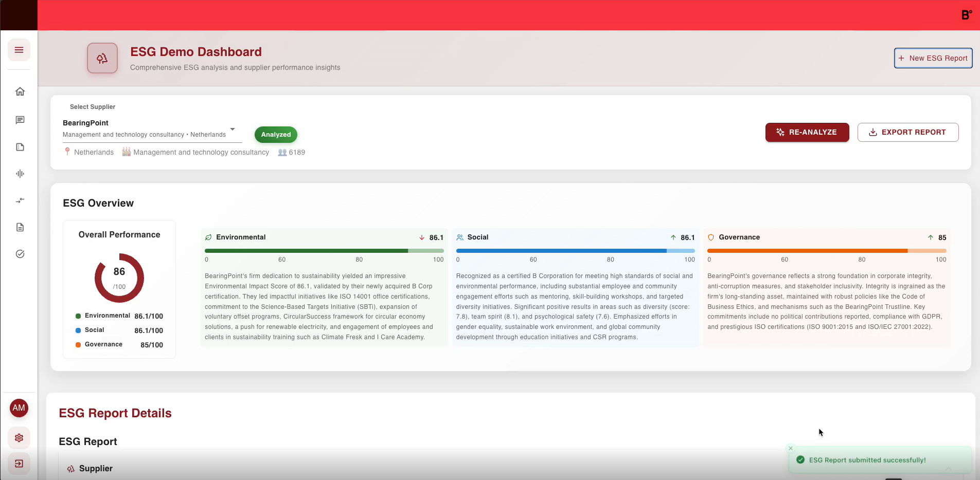Open the hamburger menu in the sidebar
This screenshot has height=480, width=980.
(19, 50)
